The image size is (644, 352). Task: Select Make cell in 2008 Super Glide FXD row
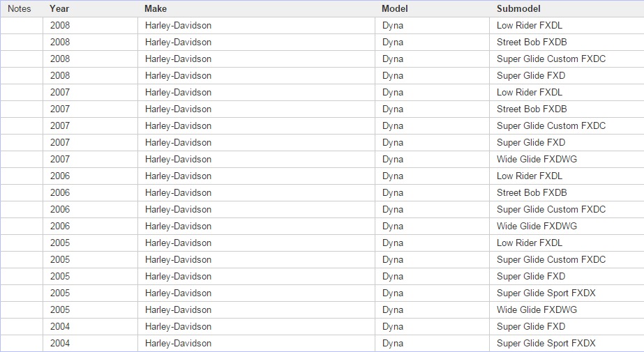click(x=178, y=76)
